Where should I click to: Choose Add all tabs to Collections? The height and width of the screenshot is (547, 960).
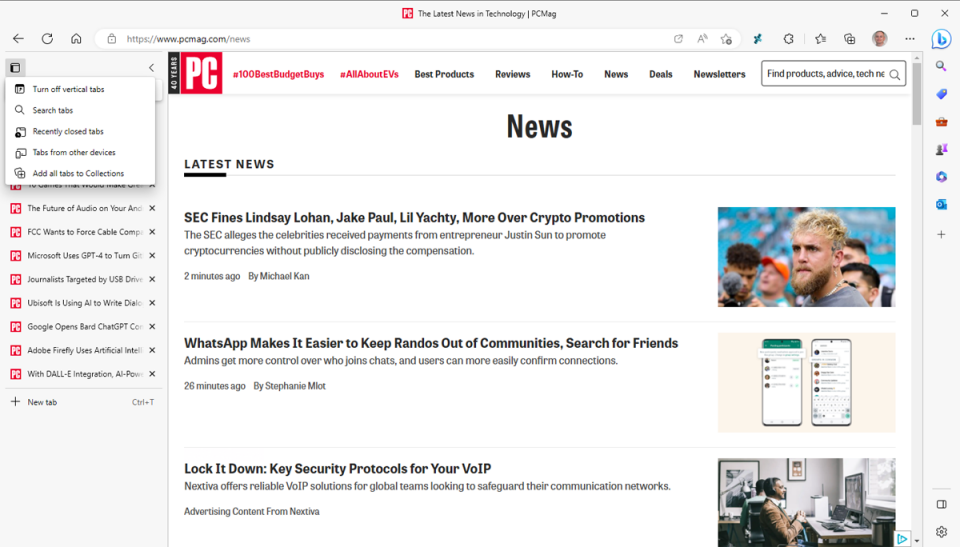(x=80, y=173)
